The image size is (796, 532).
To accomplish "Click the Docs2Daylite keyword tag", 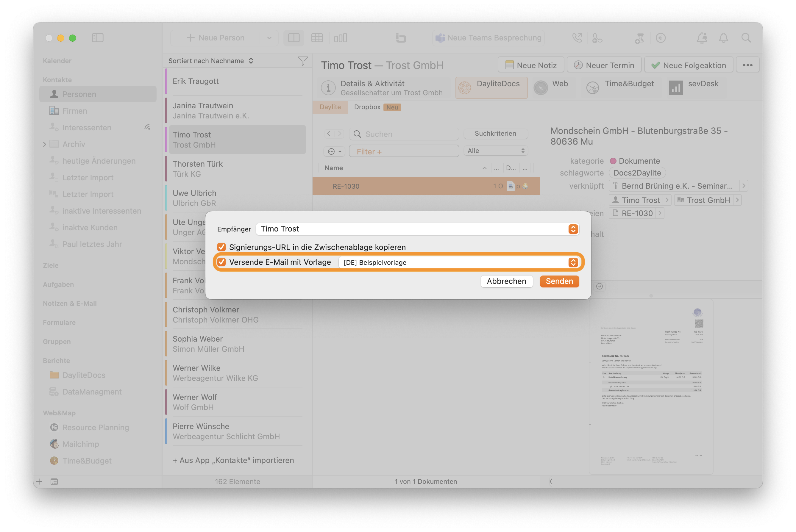I will click(637, 173).
